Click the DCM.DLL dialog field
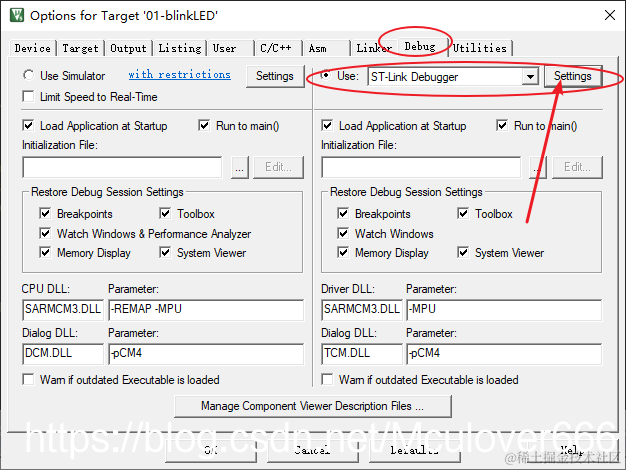Viewport: 626px width, 470px height. coord(63,354)
